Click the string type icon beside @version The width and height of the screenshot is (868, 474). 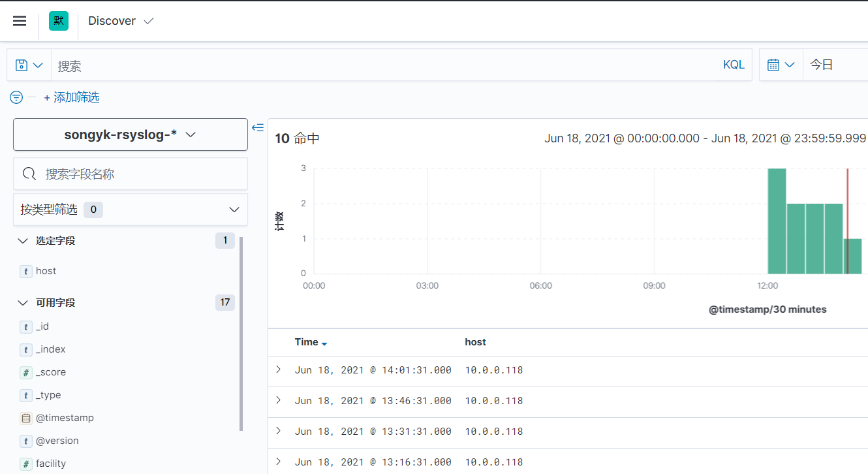coord(26,441)
